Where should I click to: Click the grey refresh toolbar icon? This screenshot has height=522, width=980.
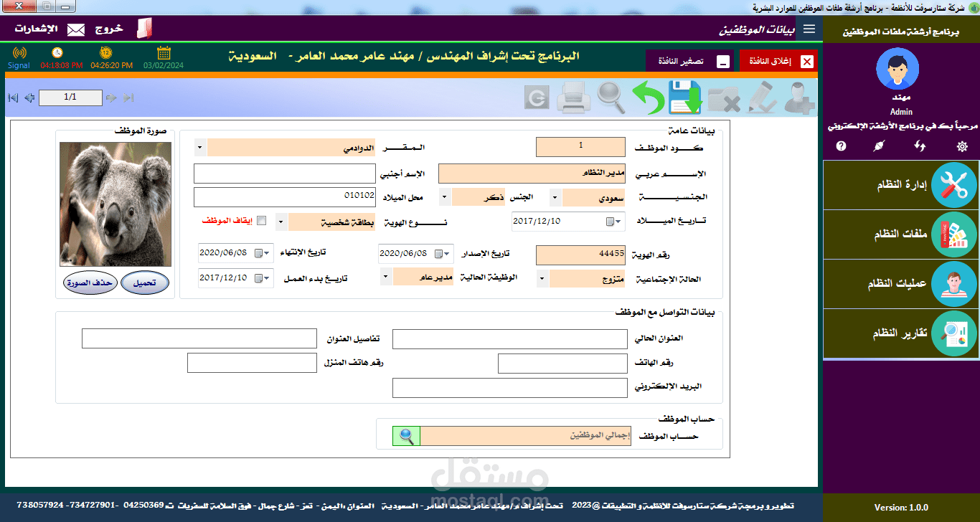[536, 98]
